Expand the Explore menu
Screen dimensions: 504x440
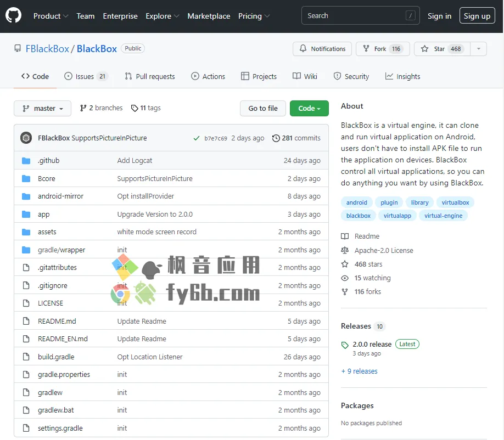coord(163,16)
